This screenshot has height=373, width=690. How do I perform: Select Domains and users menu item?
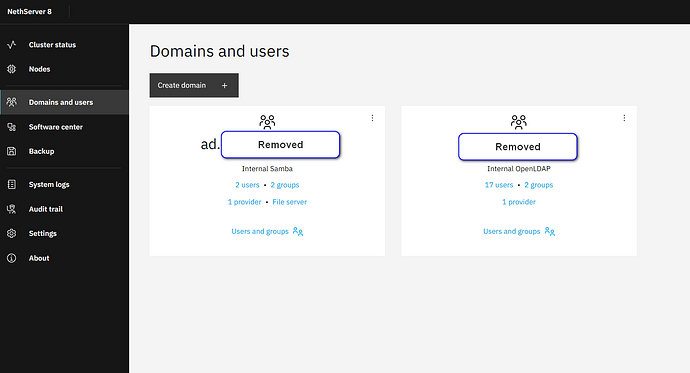(x=64, y=102)
